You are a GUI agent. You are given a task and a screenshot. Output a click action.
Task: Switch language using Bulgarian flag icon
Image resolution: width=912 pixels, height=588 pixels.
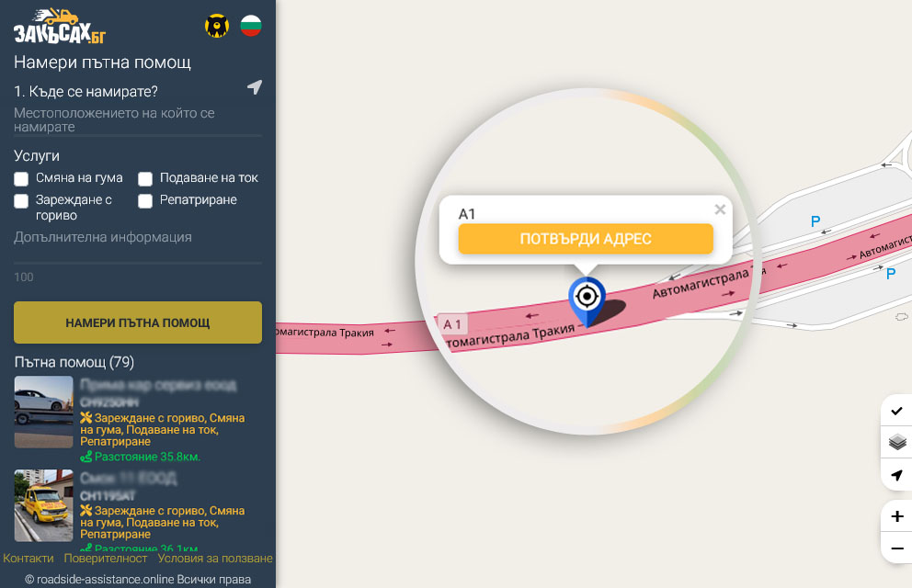pyautogui.click(x=250, y=26)
